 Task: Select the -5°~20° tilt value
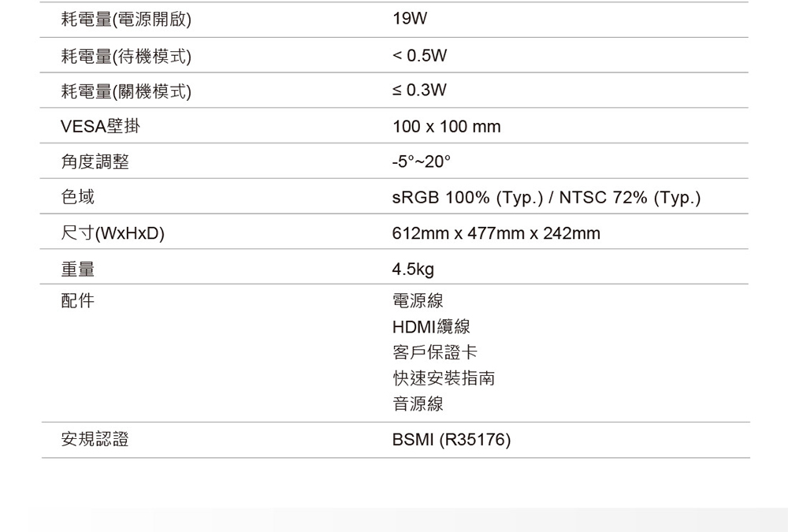point(422,162)
